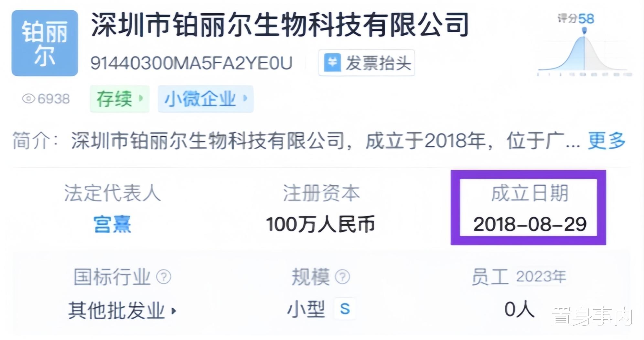Click the S size badge
Screen dimensions: 644x340
pos(345,309)
